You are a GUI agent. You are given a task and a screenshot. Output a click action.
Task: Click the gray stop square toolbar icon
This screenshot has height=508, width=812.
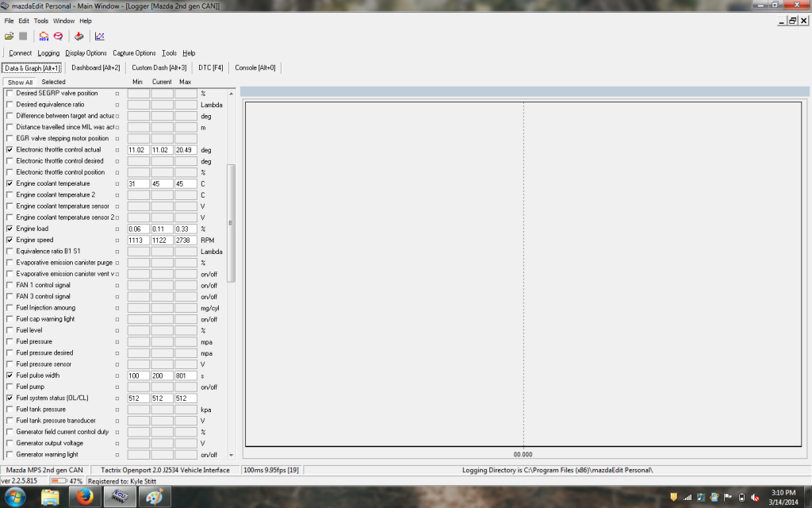click(x=23, y=37)
